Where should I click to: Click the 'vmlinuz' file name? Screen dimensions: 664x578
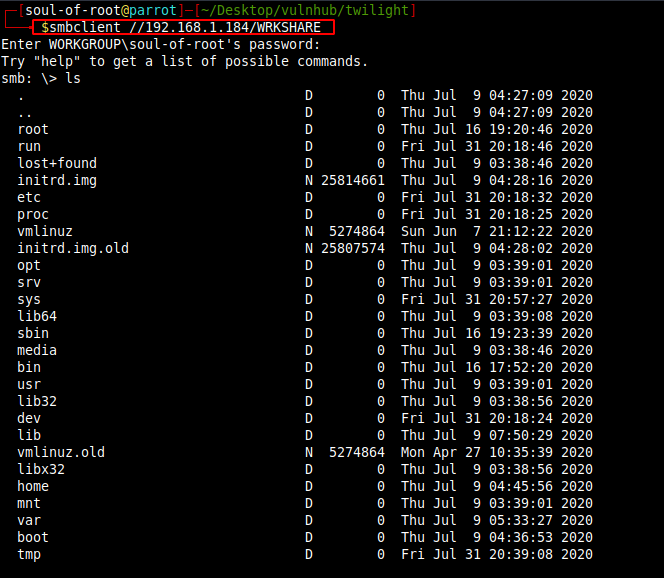[45, 231]
